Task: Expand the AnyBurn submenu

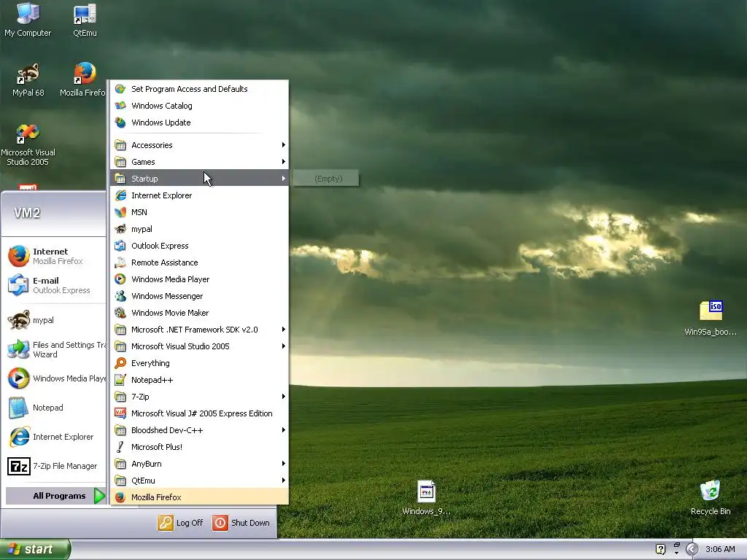Action: 199,464
